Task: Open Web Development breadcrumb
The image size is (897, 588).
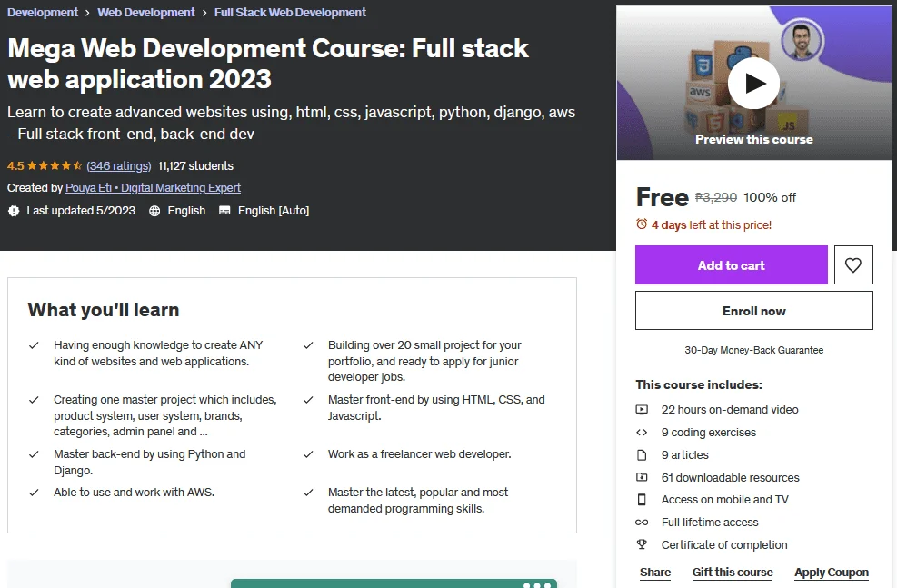Action: click(146, 12)
